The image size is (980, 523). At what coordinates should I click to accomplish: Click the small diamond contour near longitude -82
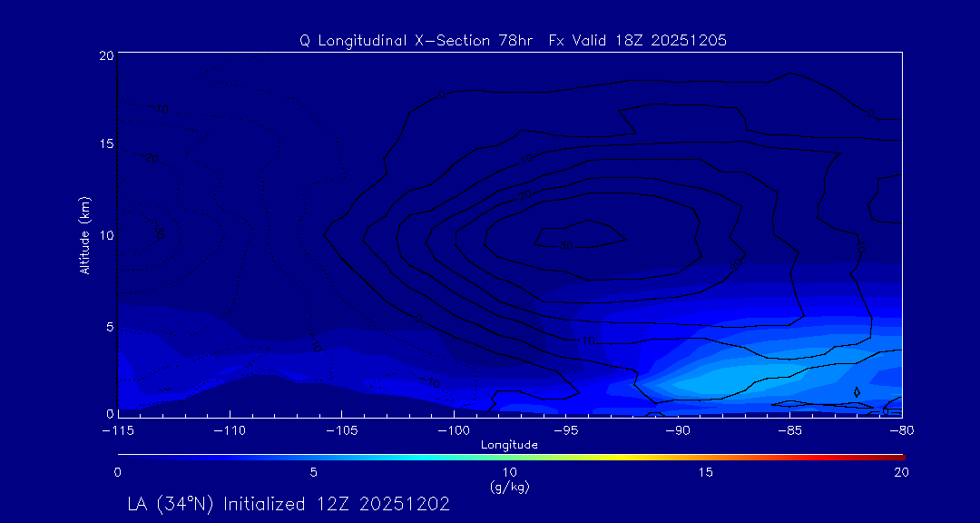857,392
